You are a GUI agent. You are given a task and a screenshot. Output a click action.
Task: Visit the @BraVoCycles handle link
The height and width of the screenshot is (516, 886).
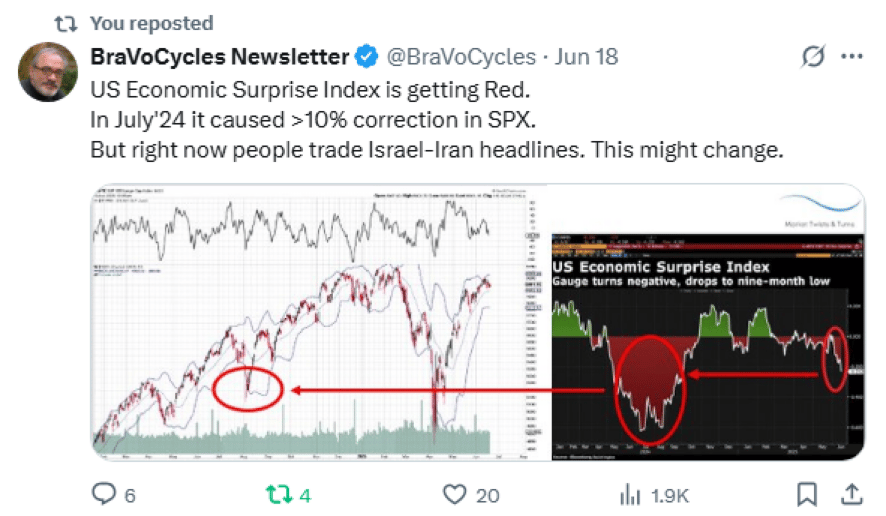click(461, 57)
